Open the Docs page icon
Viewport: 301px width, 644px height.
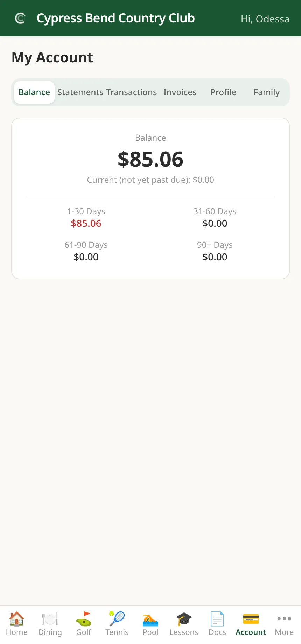(217, 619)
